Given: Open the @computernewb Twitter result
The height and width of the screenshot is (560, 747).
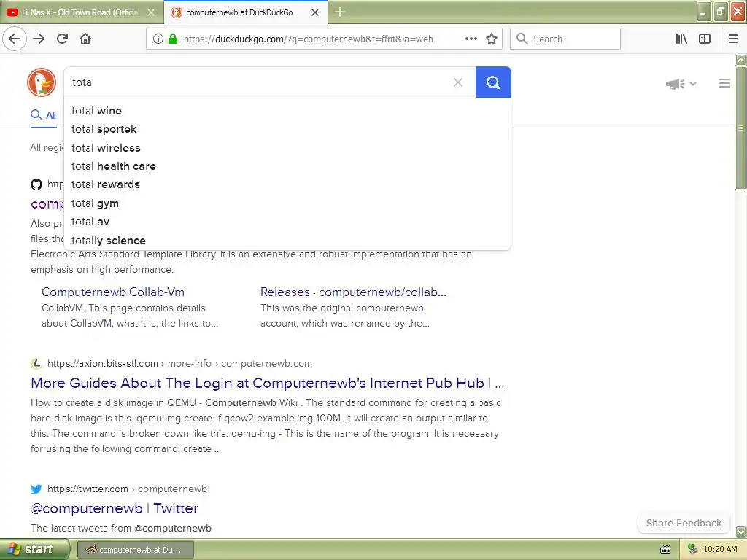Looking at the screenshot, I should tap(115, 508).
